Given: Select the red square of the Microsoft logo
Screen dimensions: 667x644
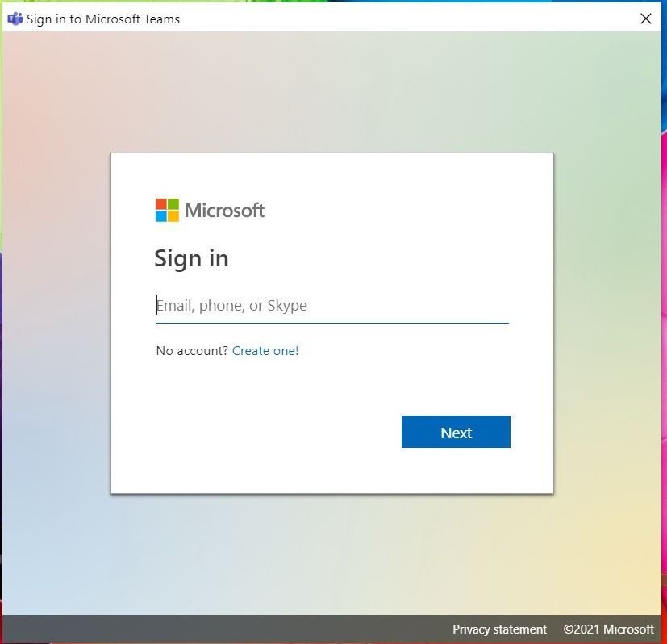Looking at the screenshot, I should tap(160, 204).
